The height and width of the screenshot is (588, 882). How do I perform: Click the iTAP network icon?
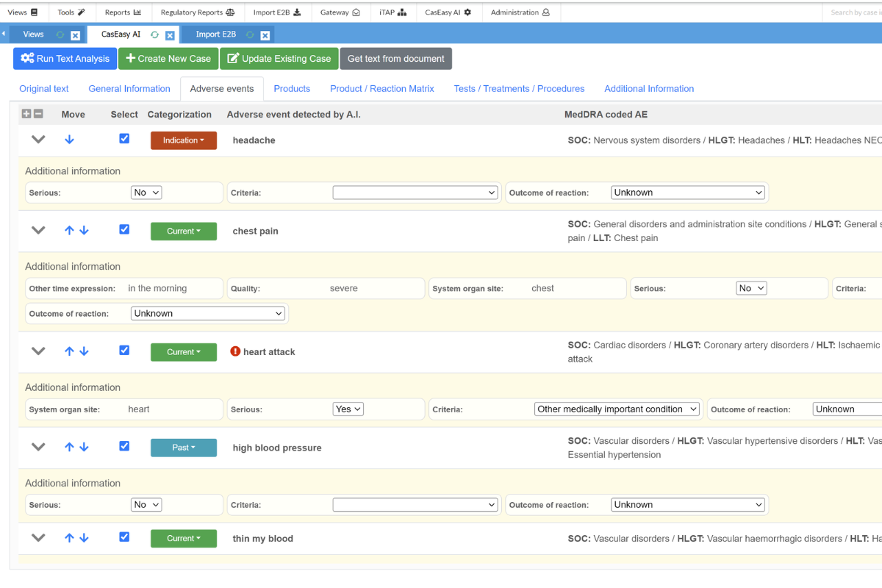pos(404,12)
